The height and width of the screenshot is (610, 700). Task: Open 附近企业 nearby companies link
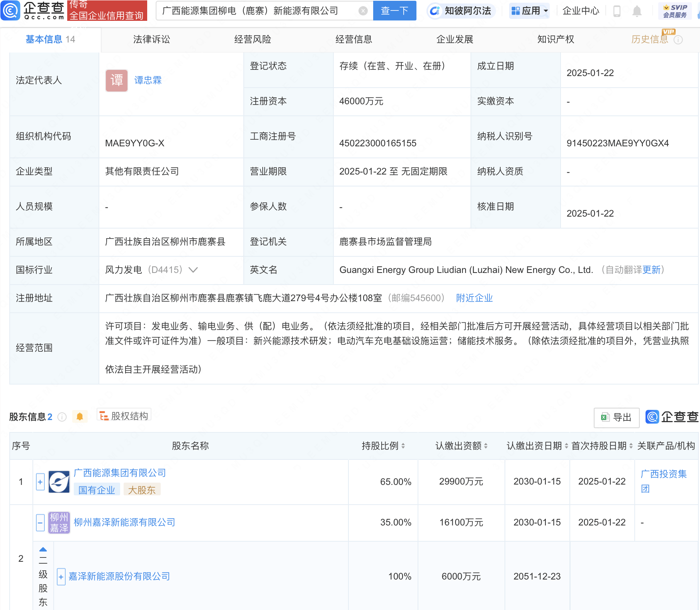pos(474,298)
